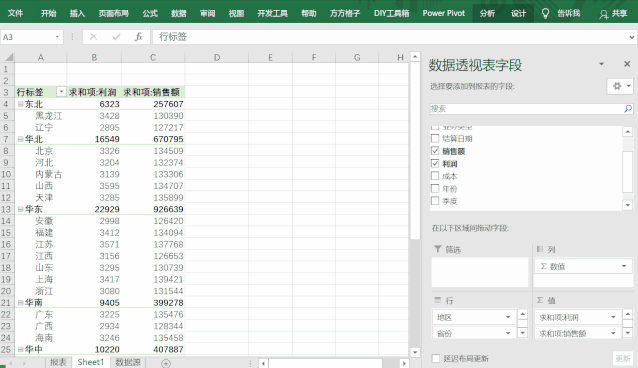
Task: Click the confirm checkmark in formula bar
Action: point(116,37)
